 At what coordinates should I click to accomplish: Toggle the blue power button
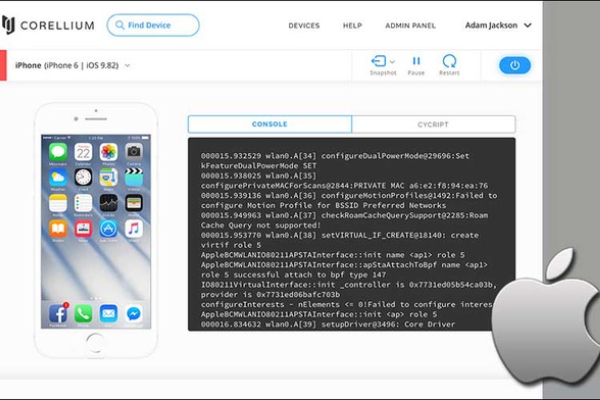[515, 65]
